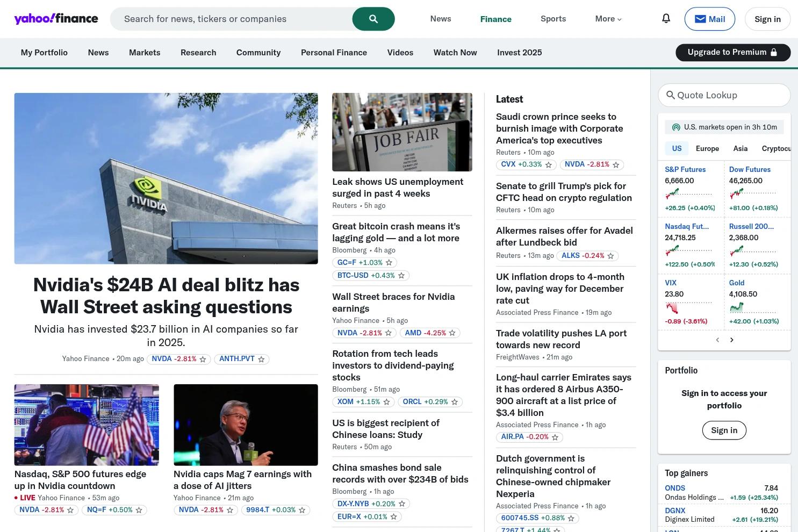The image size is (798, 532).
Task: Open the Nasdaq Futures quote link
Action: [687, 226]
